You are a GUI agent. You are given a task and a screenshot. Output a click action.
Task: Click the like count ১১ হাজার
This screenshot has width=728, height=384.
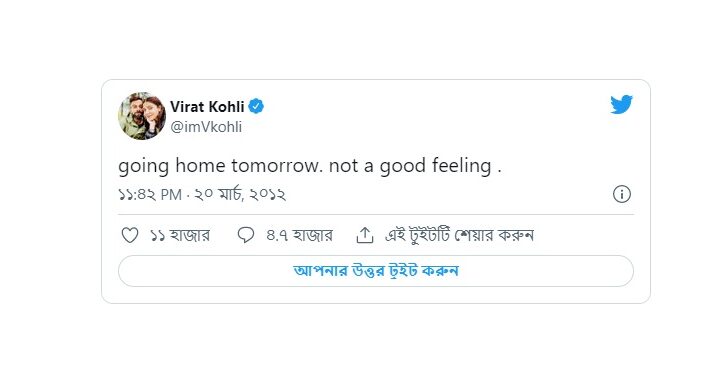coord(180,235)
